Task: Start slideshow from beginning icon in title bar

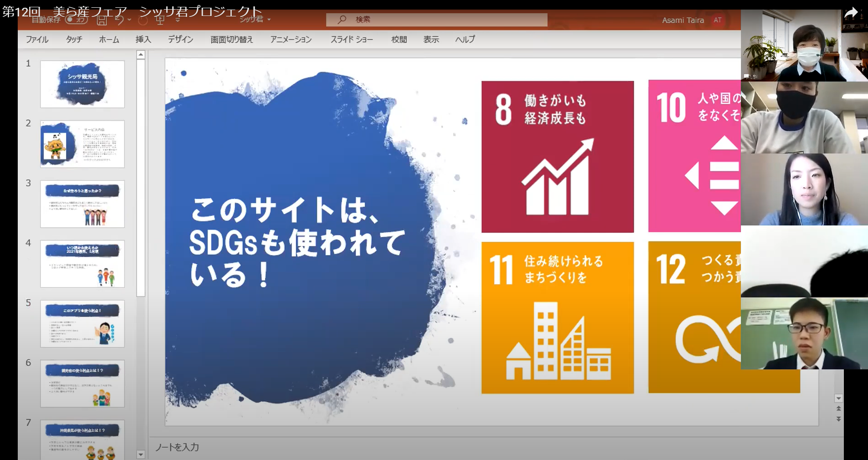Action: 160,20
